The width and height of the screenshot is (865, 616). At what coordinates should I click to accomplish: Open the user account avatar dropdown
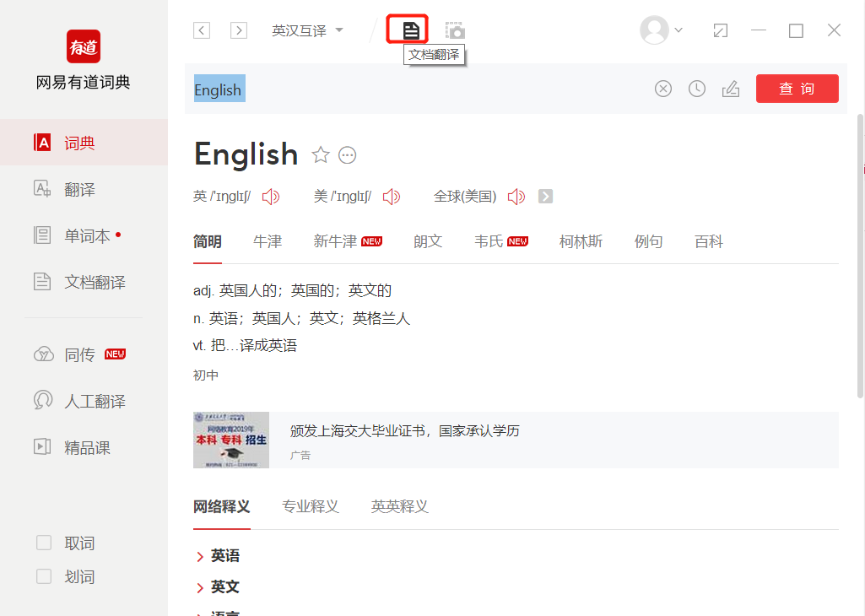(x=662, y=30)
